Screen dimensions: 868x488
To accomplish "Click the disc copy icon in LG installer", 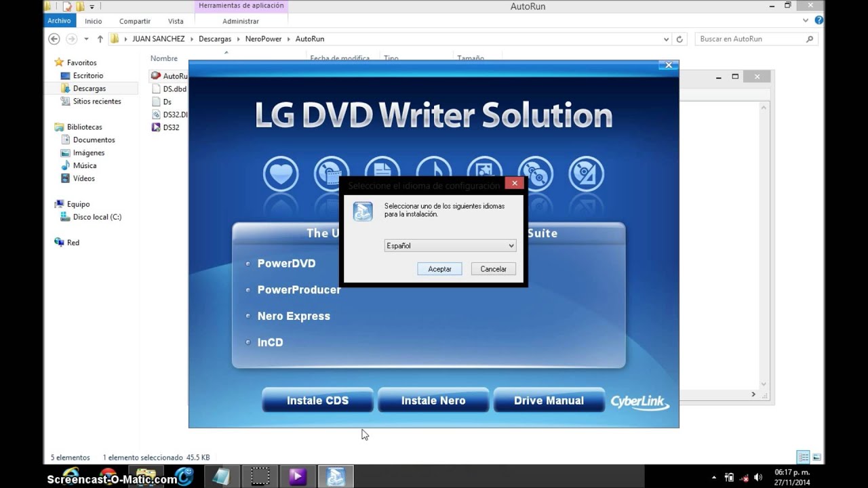I will pyautogui.click(x=535, y=174).
